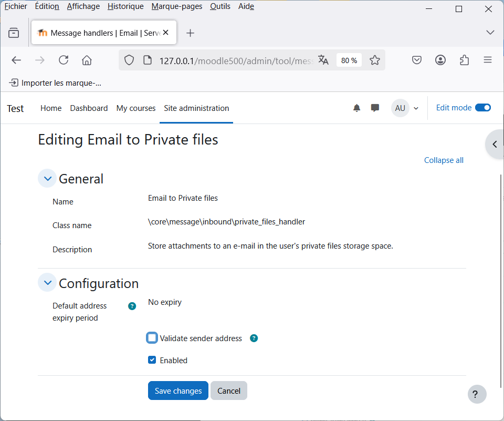Show help for Validate sender address

[x=254, y=338]
